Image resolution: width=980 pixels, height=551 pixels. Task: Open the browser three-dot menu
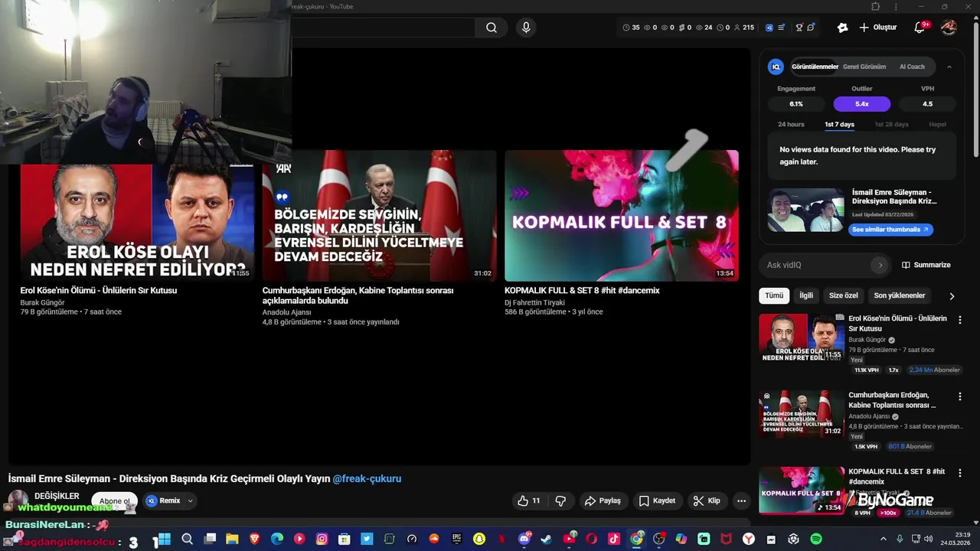[896, 6]
